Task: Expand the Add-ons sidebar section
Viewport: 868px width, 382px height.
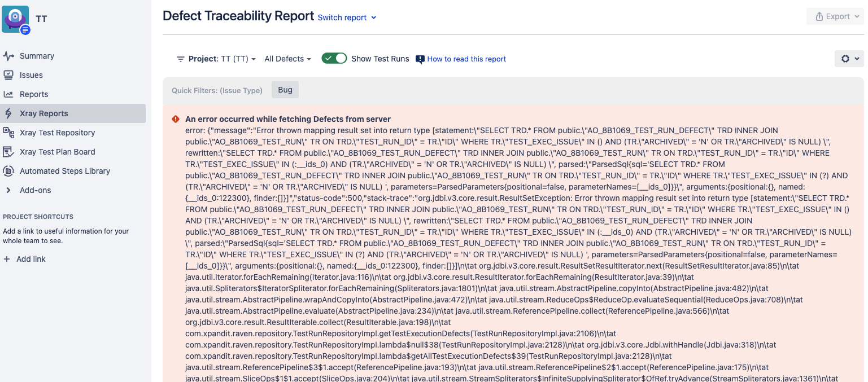Action: pos(35,190)
